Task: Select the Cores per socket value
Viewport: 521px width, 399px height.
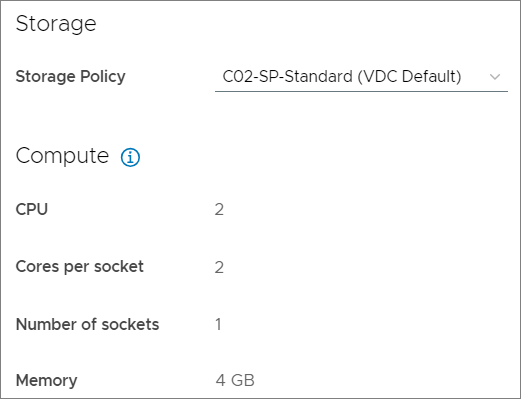Action: [x=219, y=267]
